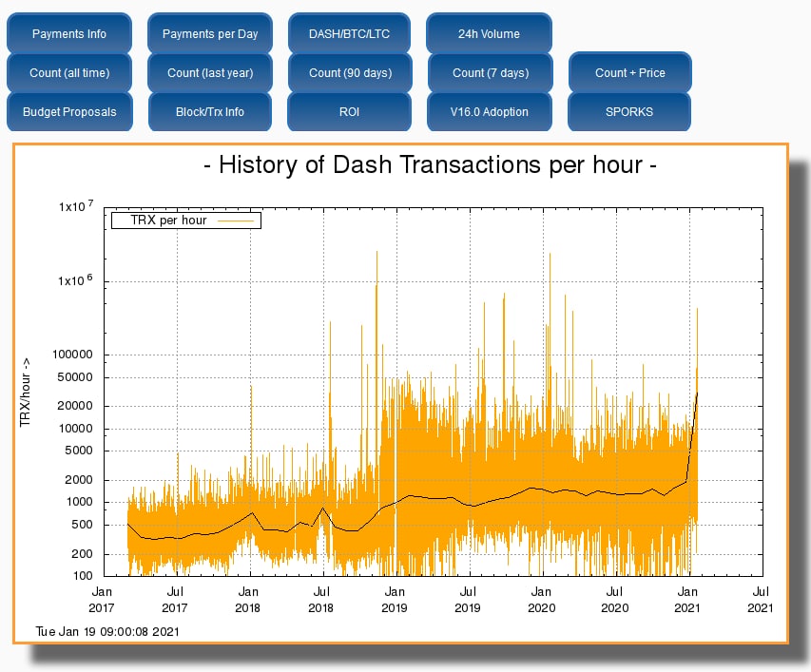Image resolution: width=811 pixels, height=672 pixels.
Task: Click the Jan 2021 x-axis label
Action: coord(687,600)
